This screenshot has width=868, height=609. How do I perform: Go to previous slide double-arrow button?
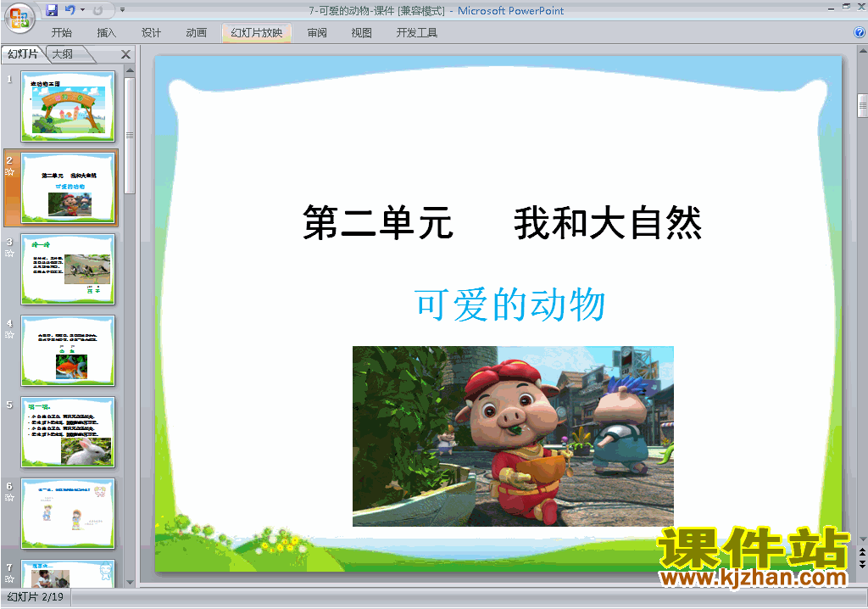point(862,553)
